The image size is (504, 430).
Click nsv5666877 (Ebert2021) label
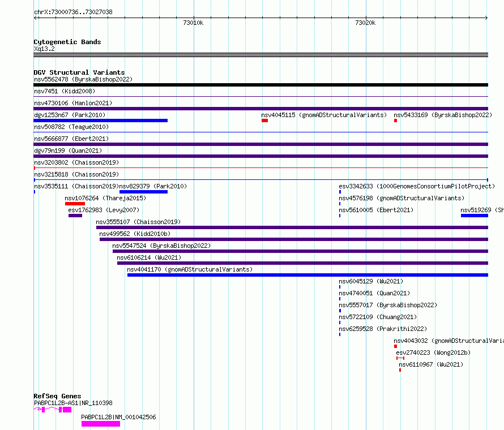[x=71, y=139]
